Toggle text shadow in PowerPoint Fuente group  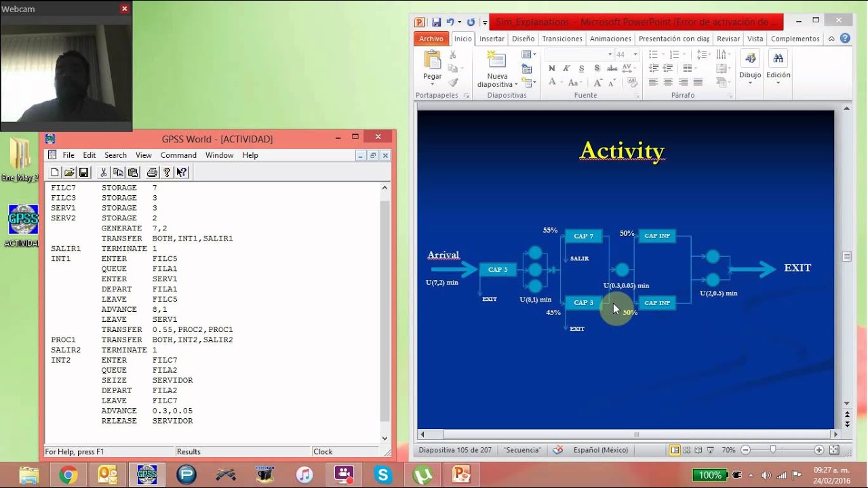click(x=597, y=68)
